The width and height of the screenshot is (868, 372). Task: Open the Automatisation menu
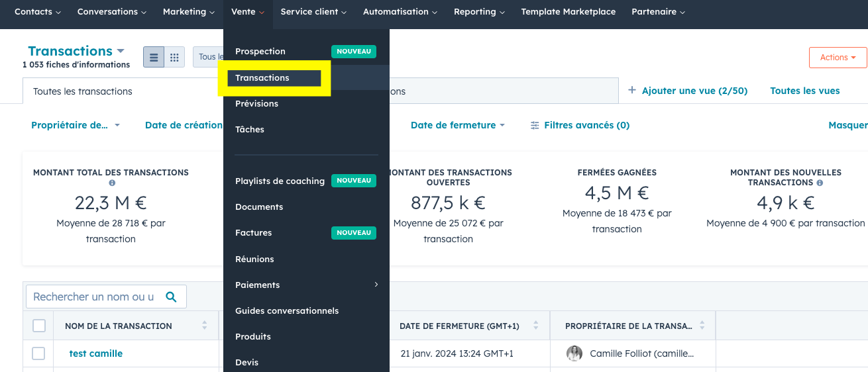click(x=400, y=12)
